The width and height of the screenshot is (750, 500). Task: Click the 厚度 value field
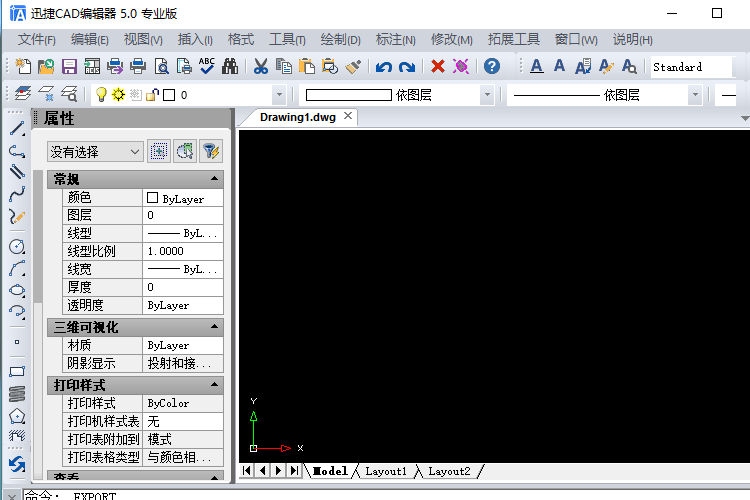[x=183, y=287]
